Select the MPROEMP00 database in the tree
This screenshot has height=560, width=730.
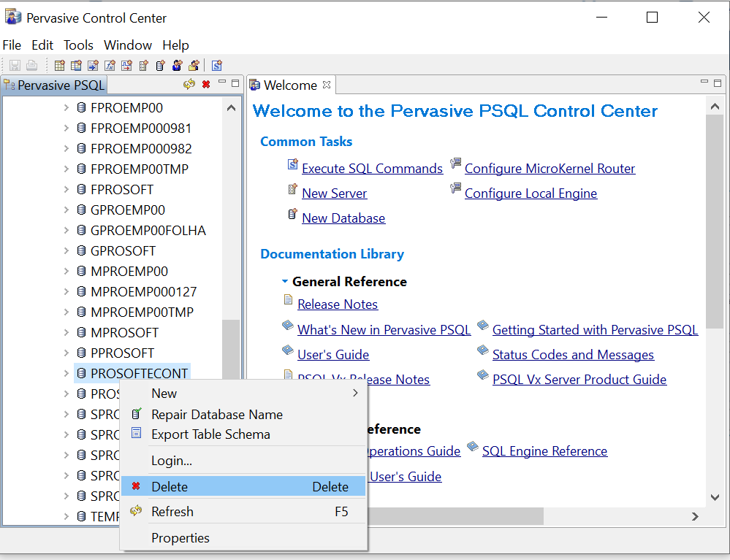coord(129,272)
